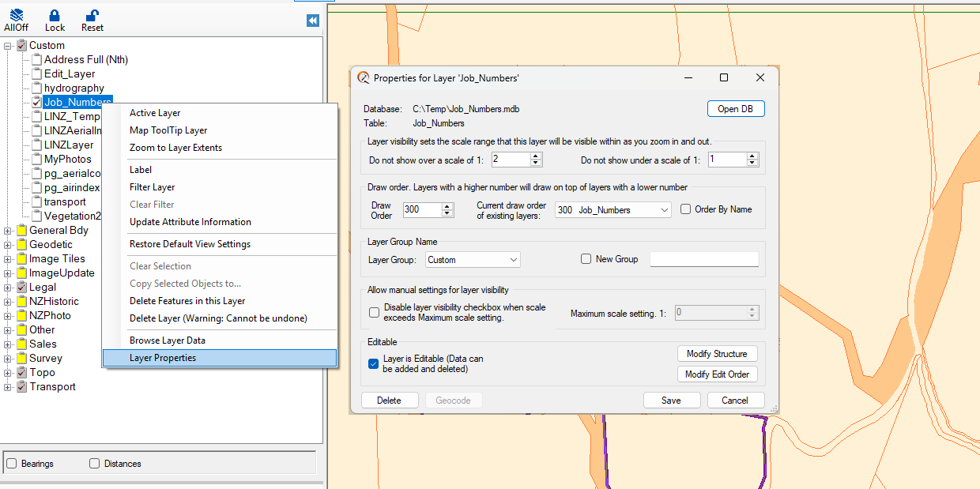This screenshot has height=489, width=980.
Task: Click the AllOff layers icon
Action: pyautogui.click(x=16, y=15)
